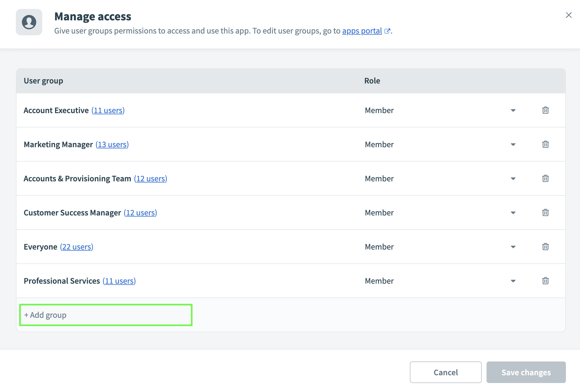Click the Customer Success Manager group name
Viewport: 580px width, 392px height.
72,213
